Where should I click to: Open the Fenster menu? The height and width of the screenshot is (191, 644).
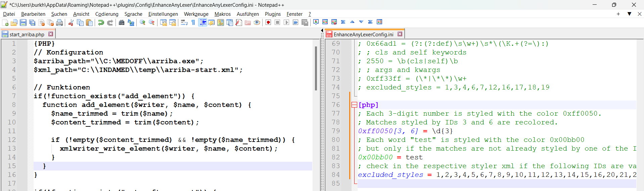(294, 14)
